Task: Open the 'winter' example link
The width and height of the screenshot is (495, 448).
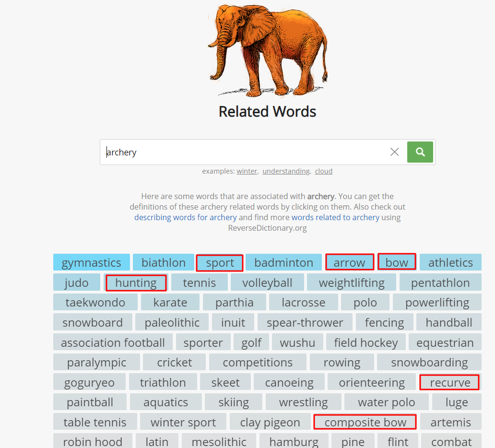Action: click(x=247, y=171)
